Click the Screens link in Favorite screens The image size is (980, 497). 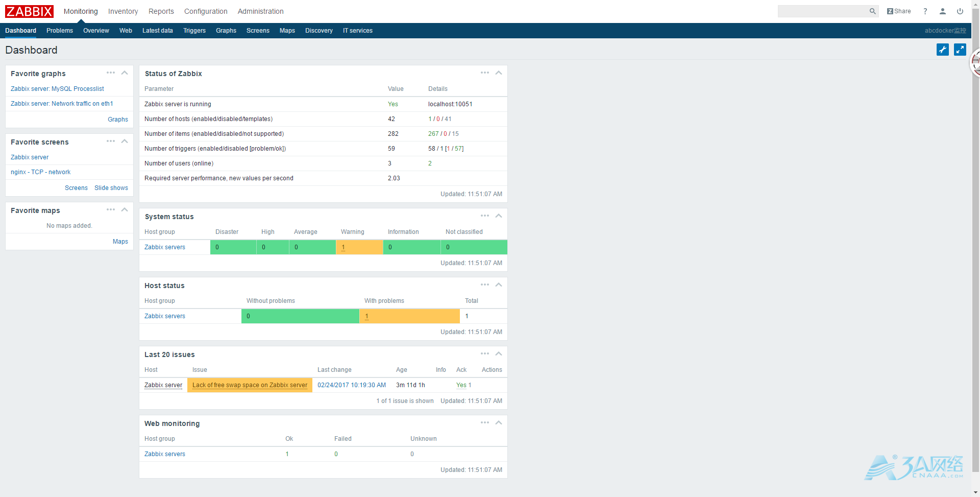click(x=76, y=188)
